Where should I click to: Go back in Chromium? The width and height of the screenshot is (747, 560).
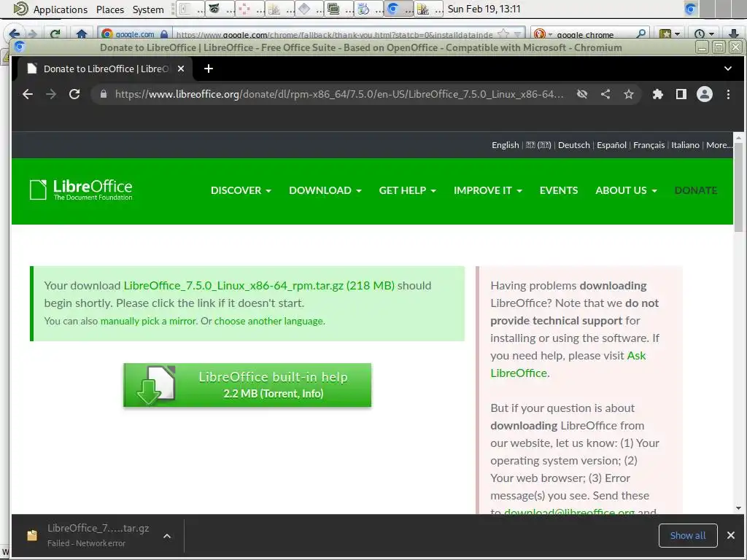(x=28, y=94)
